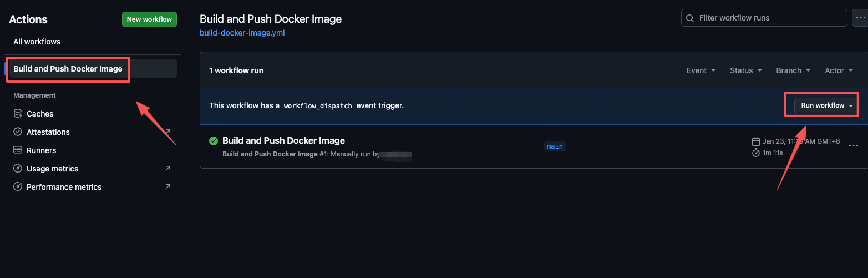
Task: Select Build and Push Docker Image workflow
Action: coord(68,69)
